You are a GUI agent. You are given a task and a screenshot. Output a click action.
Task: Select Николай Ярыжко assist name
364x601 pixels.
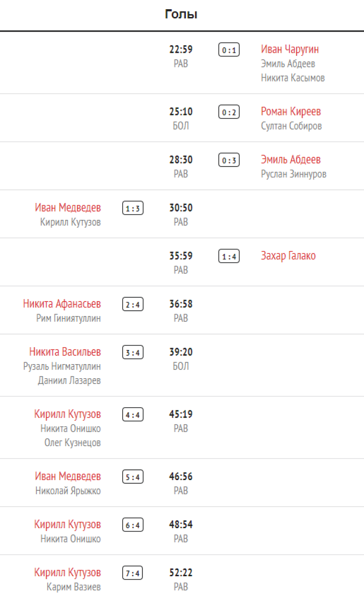pos(68,491)
